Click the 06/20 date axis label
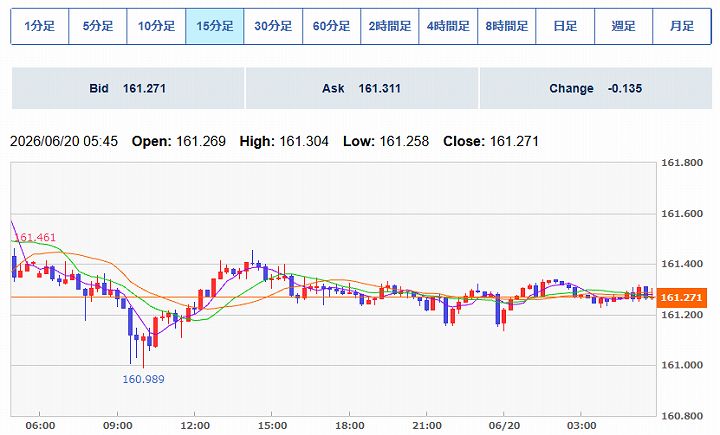The width and height of the screenshot is (720, 435). 504,426
